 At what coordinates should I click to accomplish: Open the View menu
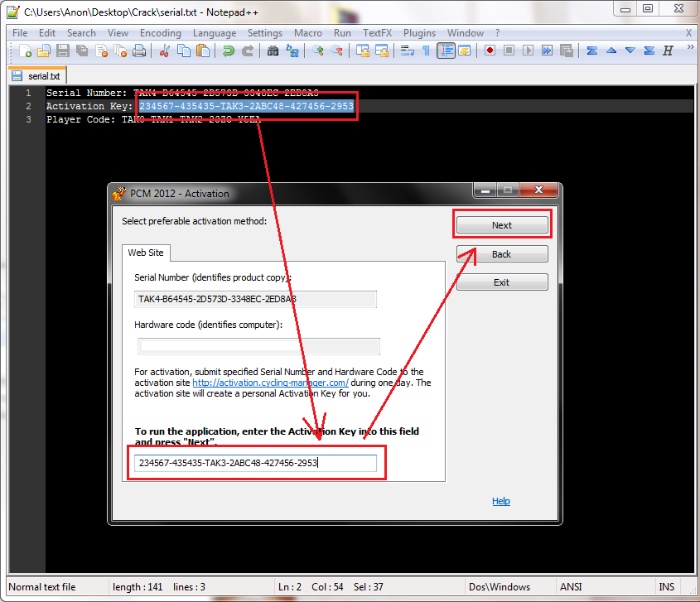118,33
